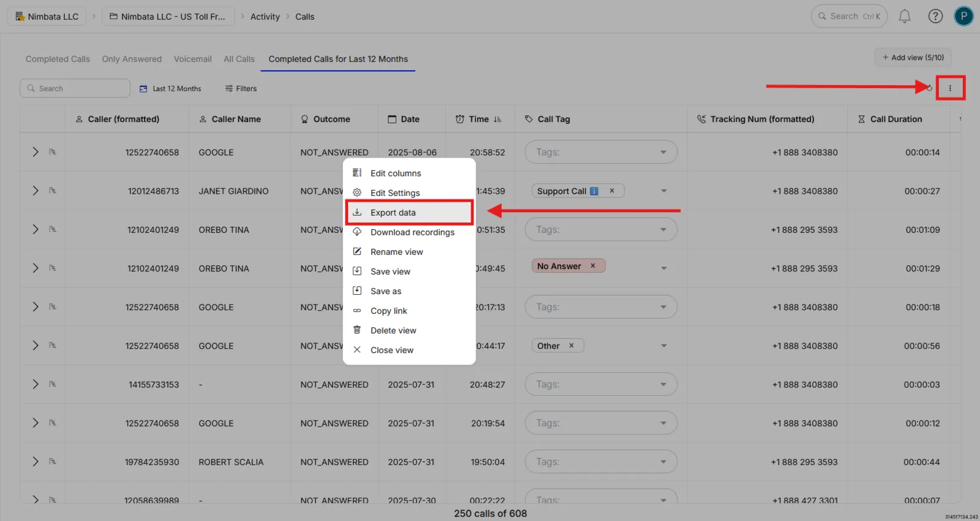Image resolution: width=980 pixels, height=521 pixels.
Task: Open details icon for ROBERT SCALIA row
Action: pyautogui.click(x=53, y=462)
